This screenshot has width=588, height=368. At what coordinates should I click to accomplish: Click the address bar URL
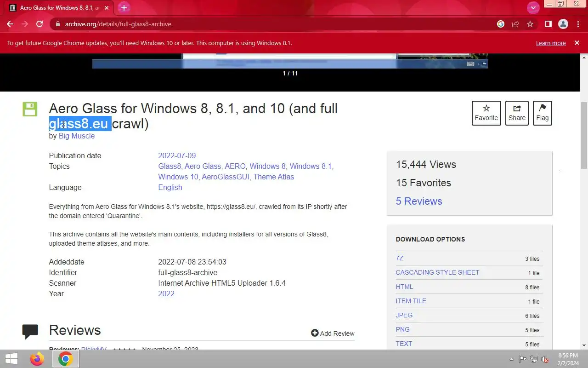click(x=118, y=24)
